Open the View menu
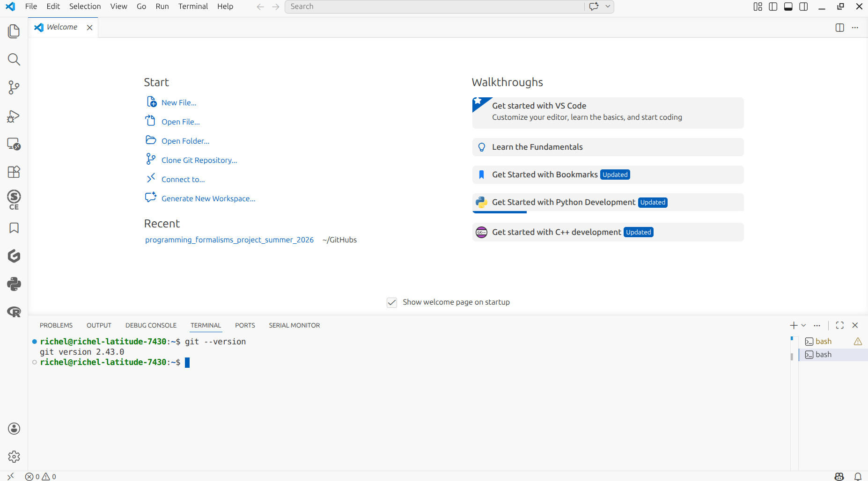868x481 pixels. (118, 7)
